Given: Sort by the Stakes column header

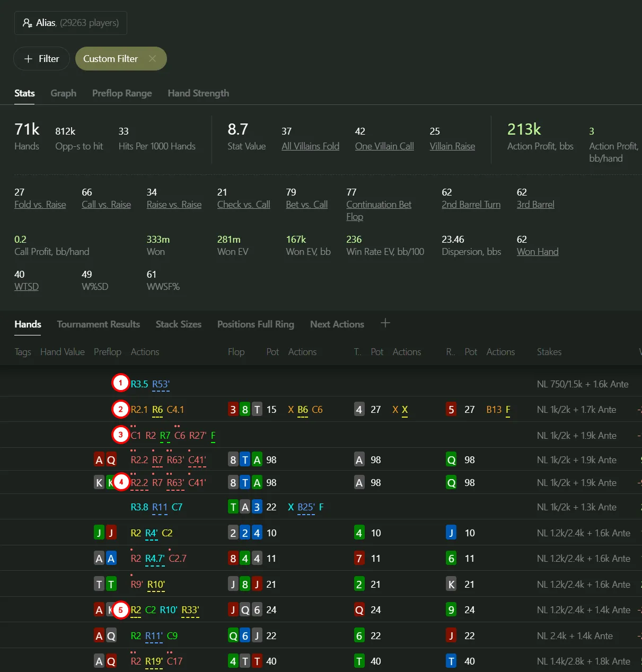Looking at the screenshot, I should coord(549,352).
